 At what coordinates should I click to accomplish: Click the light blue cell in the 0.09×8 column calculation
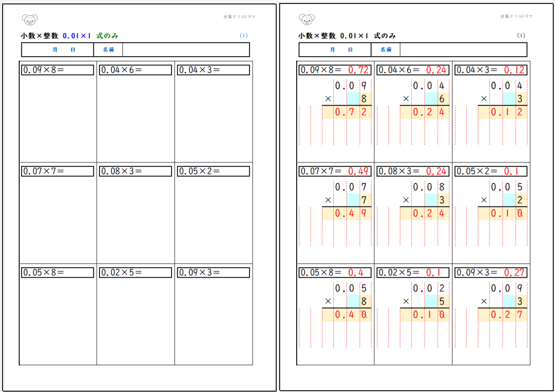click(353, 99)
